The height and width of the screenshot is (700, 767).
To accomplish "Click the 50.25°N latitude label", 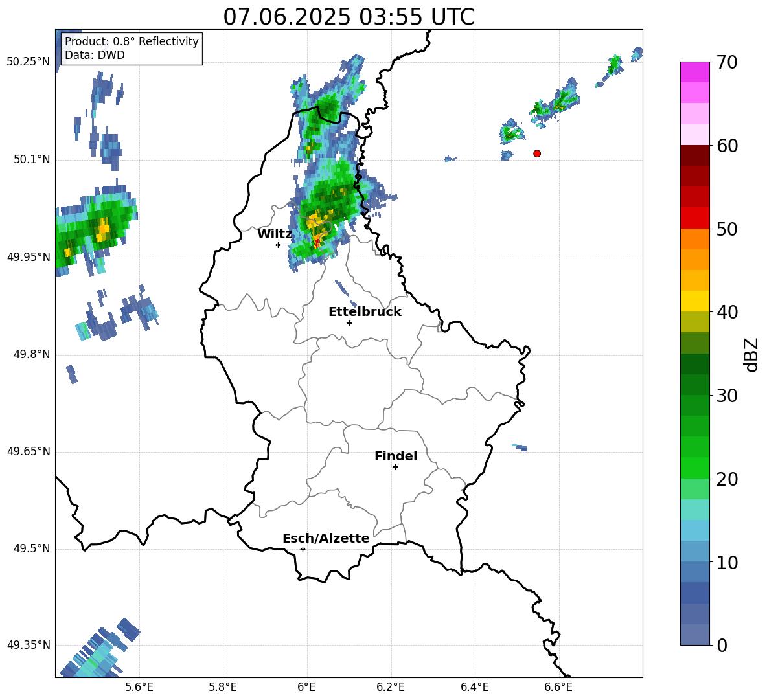I will [x=29, y=62].
